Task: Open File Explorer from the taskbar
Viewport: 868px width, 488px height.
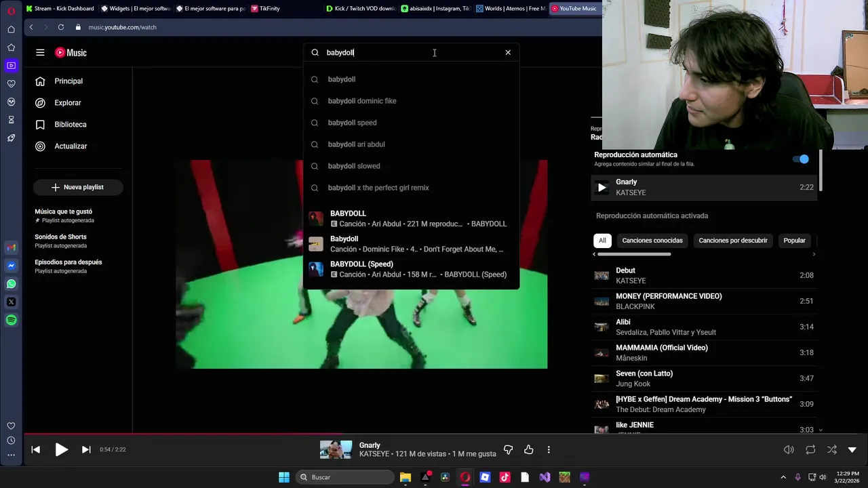Action: 406,477
